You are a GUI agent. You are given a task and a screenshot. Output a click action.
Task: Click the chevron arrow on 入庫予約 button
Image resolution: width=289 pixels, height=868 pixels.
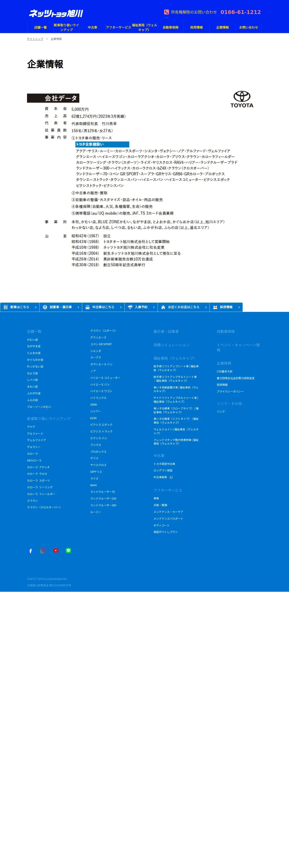click(154, 307)
